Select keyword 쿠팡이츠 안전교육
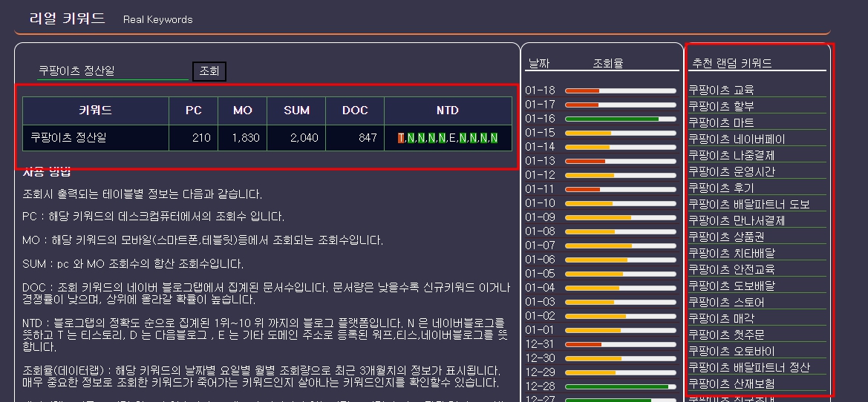Image resolution: width=868 pixels, height=402 pixels. tap(731, 269)
